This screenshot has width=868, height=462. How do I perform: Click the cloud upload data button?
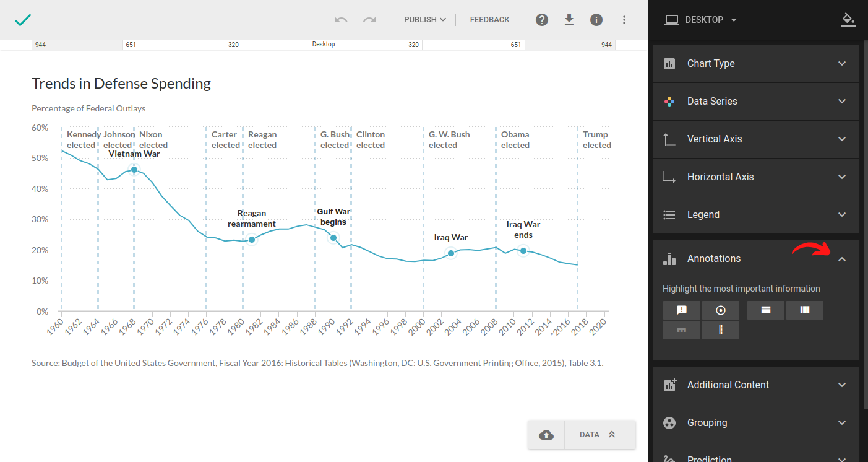(x=546, y=435)
